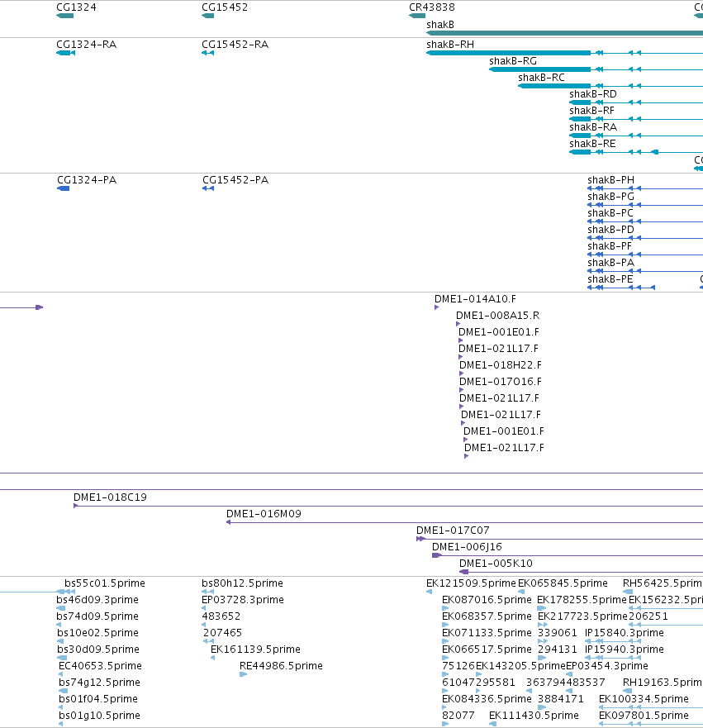Click the bs46d09.3prime EST label
This screenshot has height=728, width=703.
tap(97, 600)
